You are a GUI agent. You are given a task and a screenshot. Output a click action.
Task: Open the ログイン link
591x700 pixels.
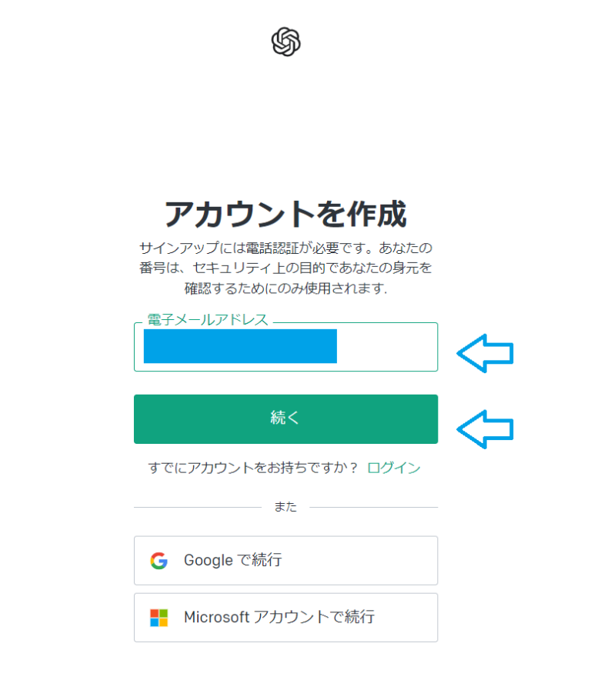pos(394,467)
